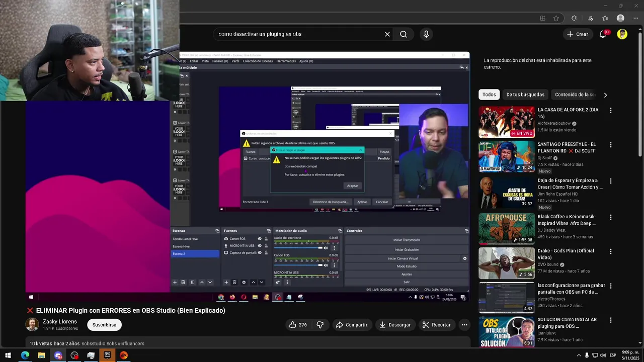Lock the Canon EOS source
Viewport: 644px width, 362px height.
coord(266,239)
